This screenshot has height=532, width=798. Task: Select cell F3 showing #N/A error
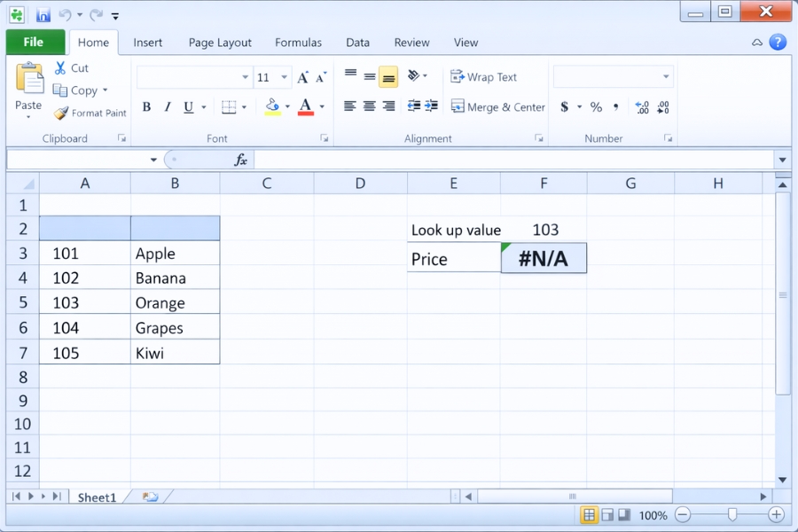[544, 259]
